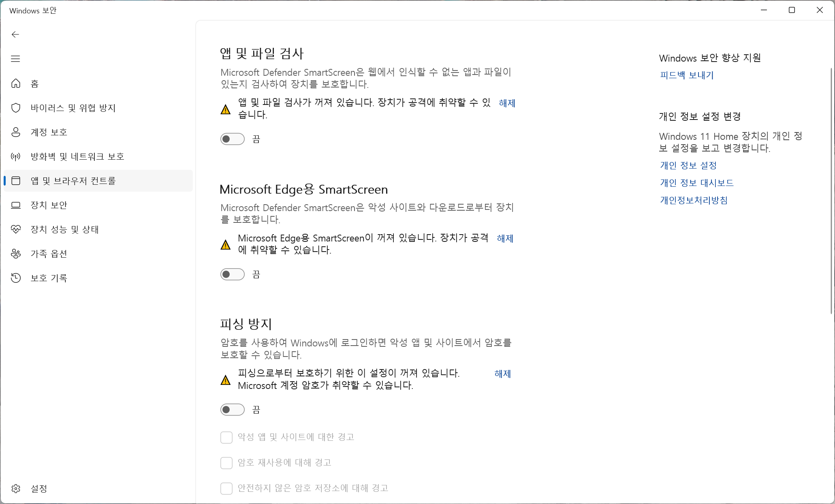
Task: Enable the Microsoft Edge용 SmartScreen toggle
Action: (x=232, y=274)
